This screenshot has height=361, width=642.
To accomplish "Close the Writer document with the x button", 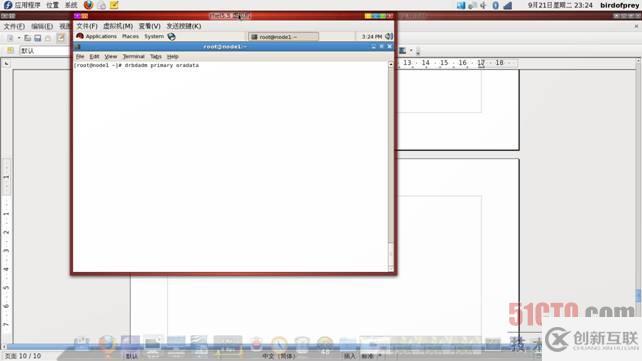I will tap(636, 26).
